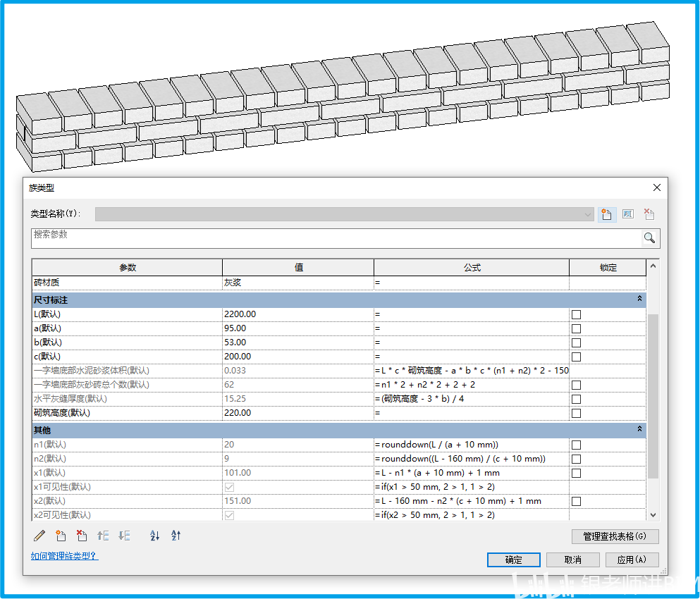Click the 公式 column header

pyautogui.click(x=471, y=268)
